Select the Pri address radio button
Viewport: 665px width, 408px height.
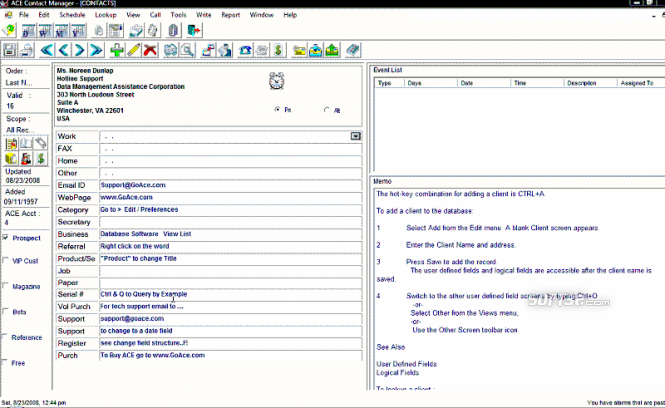[x=277, y=109]
